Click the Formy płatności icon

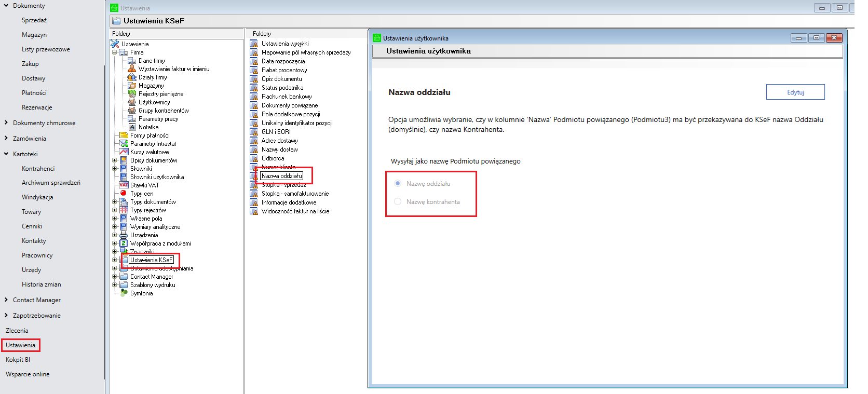click(124, 135)
